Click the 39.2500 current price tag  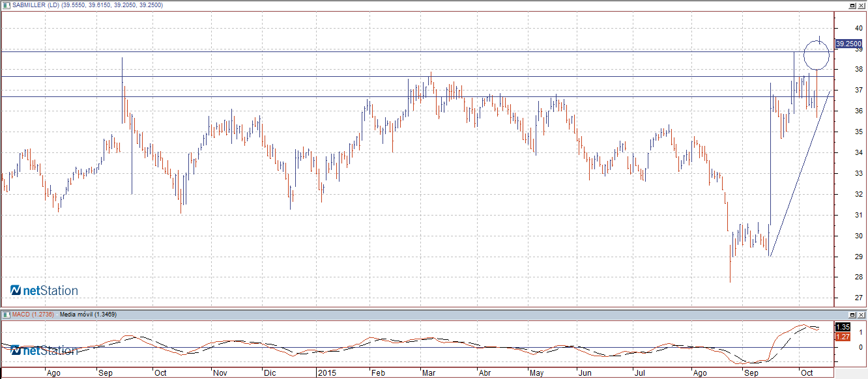tap(848, 44)
